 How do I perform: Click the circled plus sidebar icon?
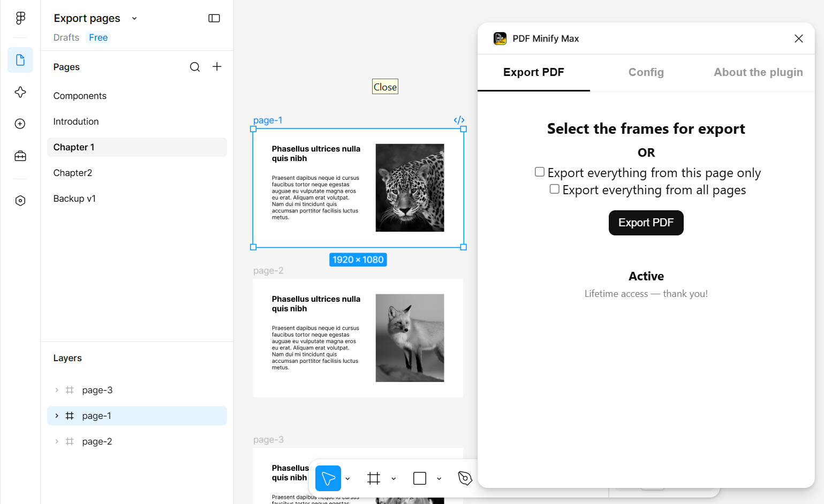coord(20,124)
